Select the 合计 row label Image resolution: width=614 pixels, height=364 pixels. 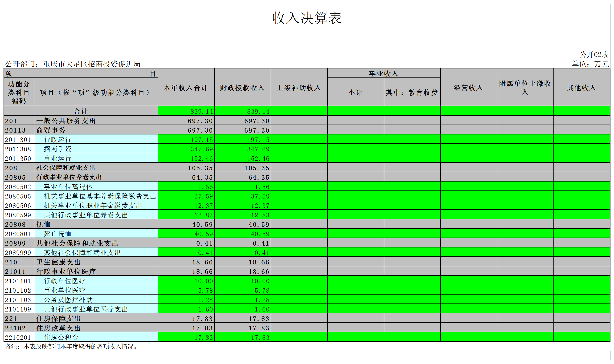pos(81,111)
